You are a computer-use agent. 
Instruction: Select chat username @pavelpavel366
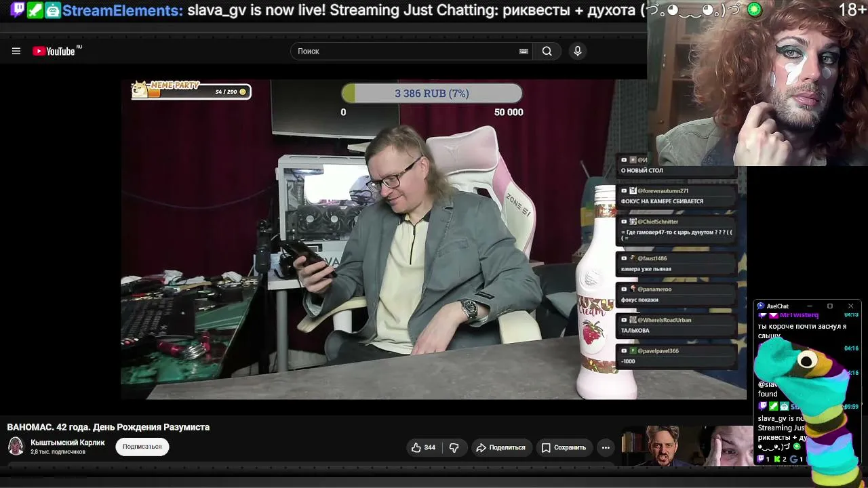658,351
